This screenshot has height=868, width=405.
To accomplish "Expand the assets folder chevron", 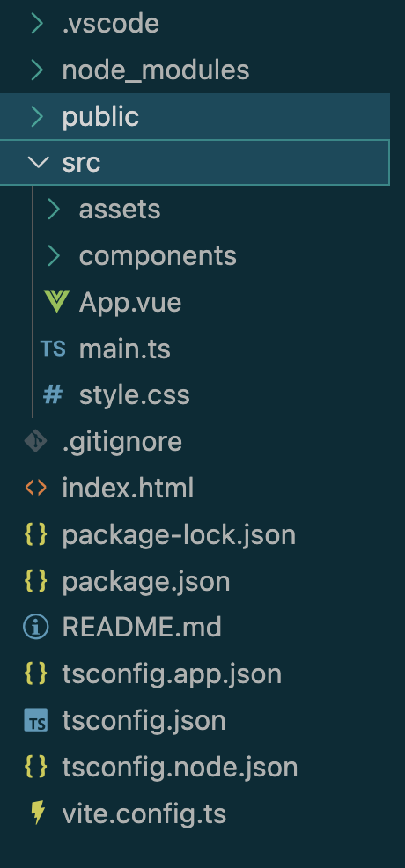I will click(54, 210).
